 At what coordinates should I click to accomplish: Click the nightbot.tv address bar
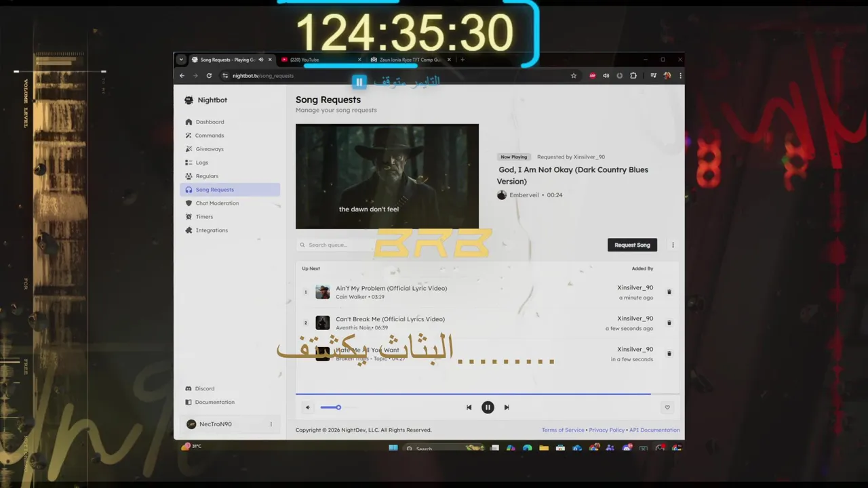click(x=400, y=76)
